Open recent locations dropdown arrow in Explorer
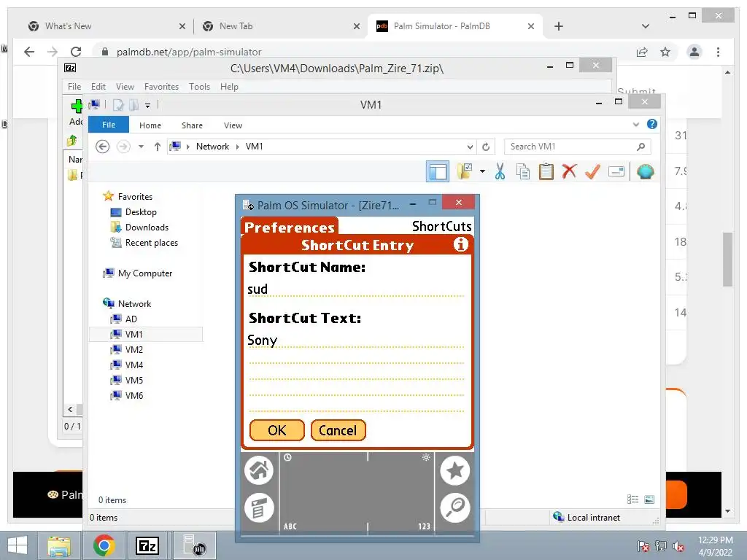The height and width of the screenshot is (560, 747). click(x=141, y=147)
